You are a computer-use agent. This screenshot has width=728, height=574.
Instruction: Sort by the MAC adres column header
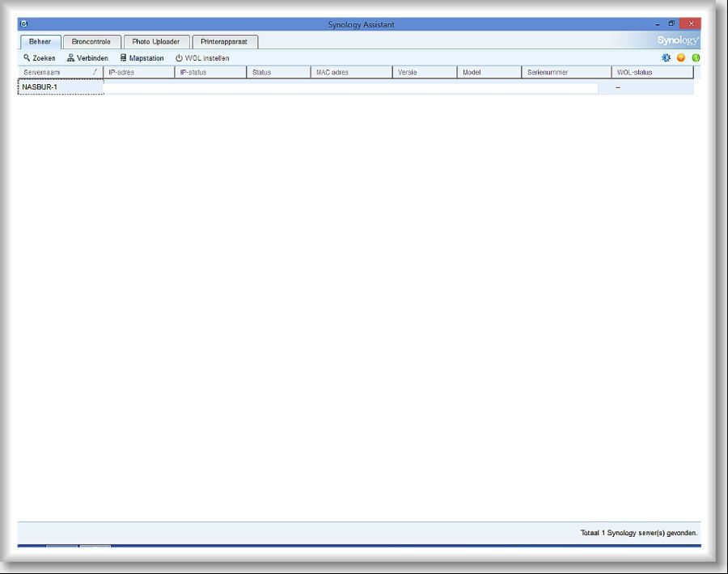352,73
